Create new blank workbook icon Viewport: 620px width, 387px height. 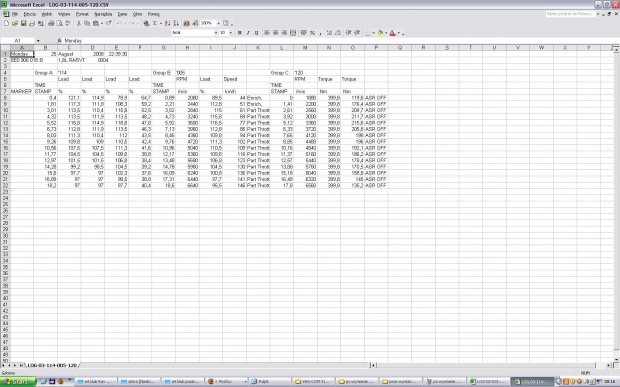click(x=6, y=23)
